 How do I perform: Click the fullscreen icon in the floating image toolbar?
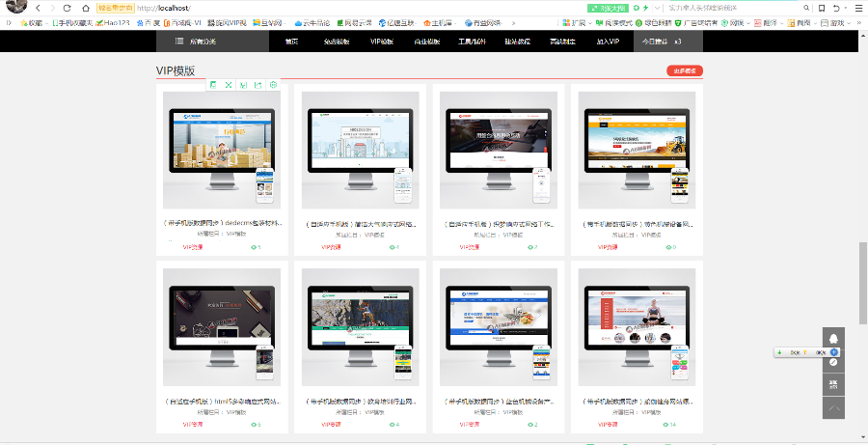[229, 85]
